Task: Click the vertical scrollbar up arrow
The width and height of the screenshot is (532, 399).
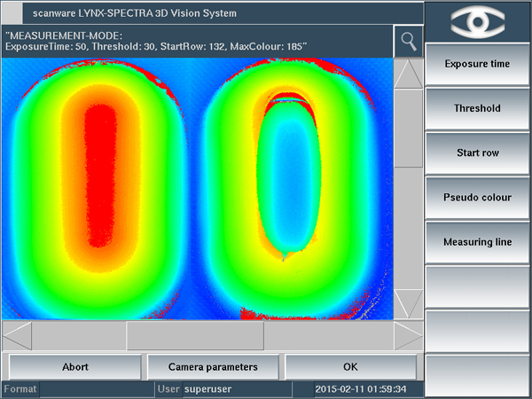Action: [409, 74]
